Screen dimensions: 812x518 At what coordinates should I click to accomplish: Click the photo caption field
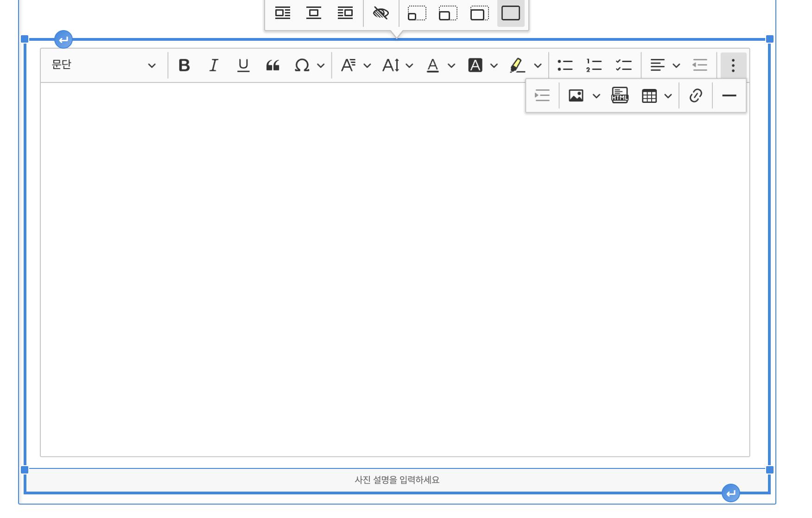[x=397, y=480]
